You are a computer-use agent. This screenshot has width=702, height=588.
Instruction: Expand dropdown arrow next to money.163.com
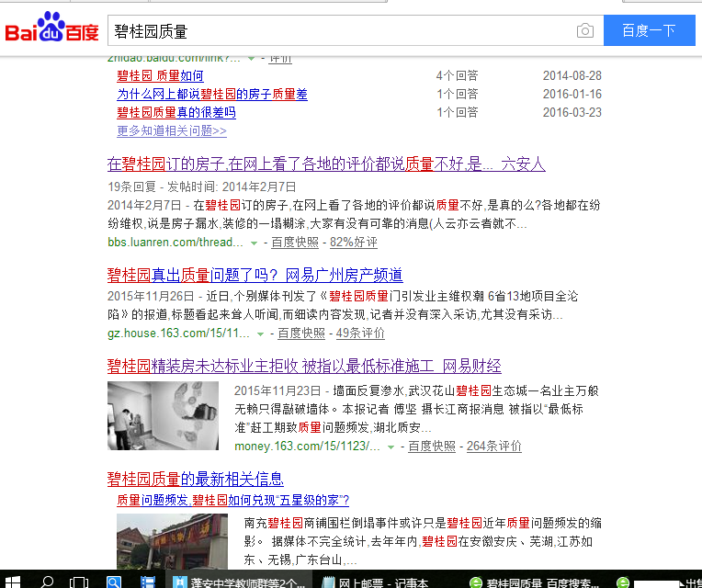pos(391,447)
